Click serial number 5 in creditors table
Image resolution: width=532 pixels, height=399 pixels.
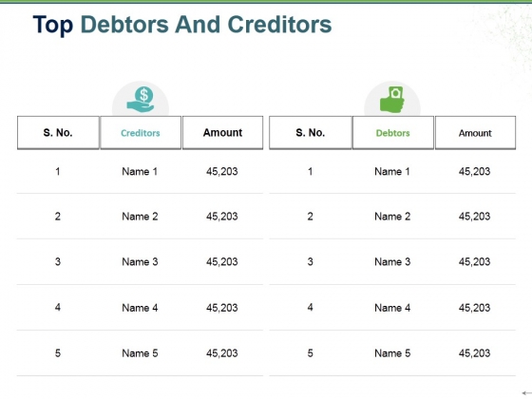tap(58, 352)
